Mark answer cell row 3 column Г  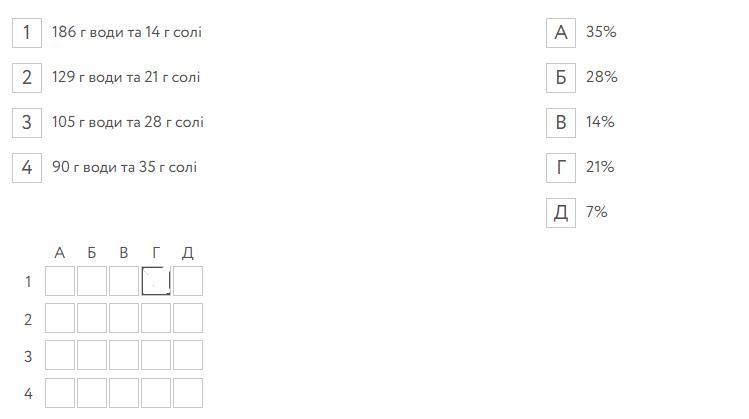coord(156,355)
